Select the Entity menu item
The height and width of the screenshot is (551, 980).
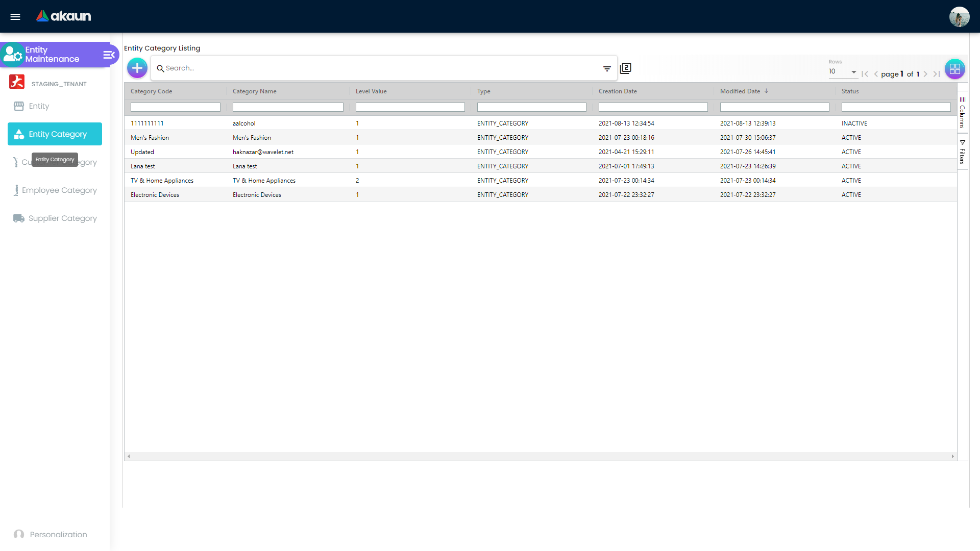point(38,106)
